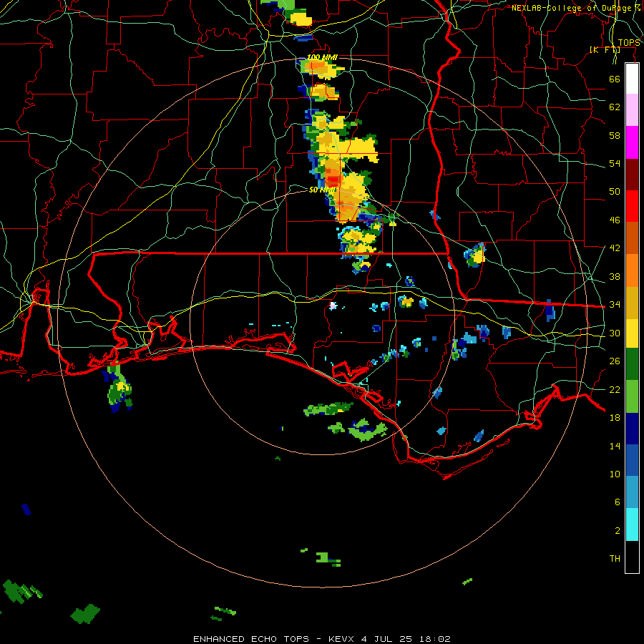The image size is (644, 644).
Task: Click the '50' legend value
Action: [615, 191]
